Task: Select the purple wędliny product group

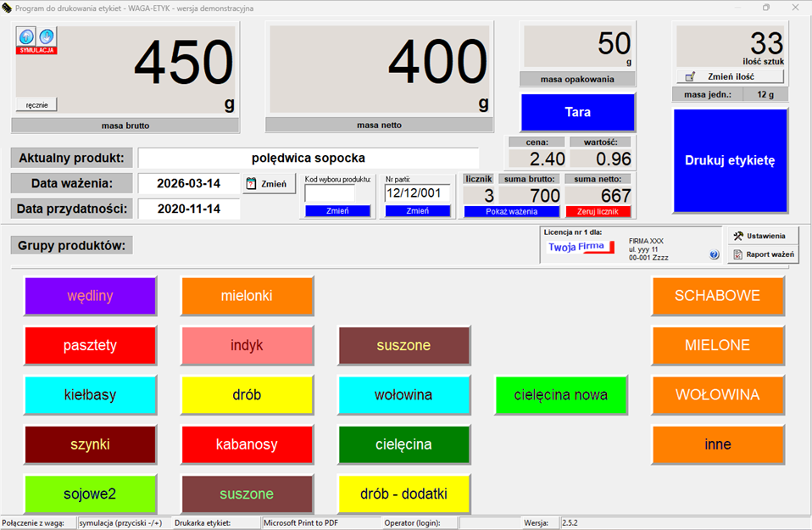Action: [x=90, y=296]
